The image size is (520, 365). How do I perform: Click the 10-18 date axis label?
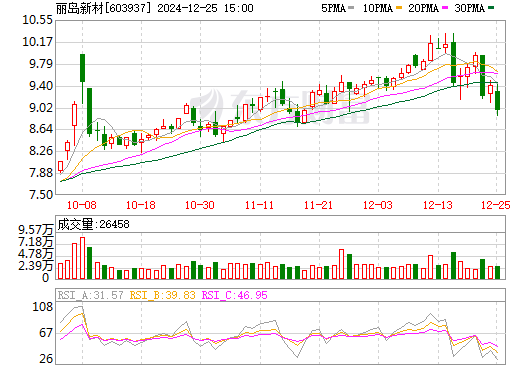pyautogui.click(x=141, y=205)
